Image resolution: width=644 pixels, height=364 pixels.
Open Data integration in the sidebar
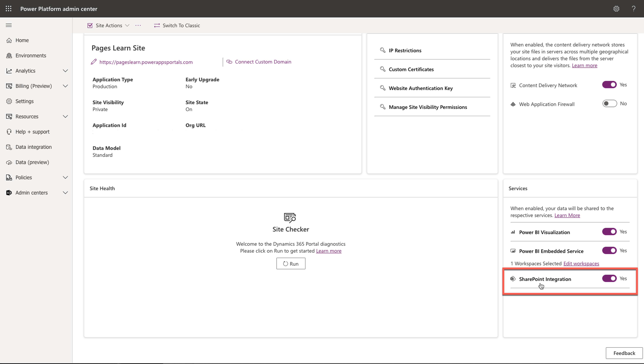33,147
